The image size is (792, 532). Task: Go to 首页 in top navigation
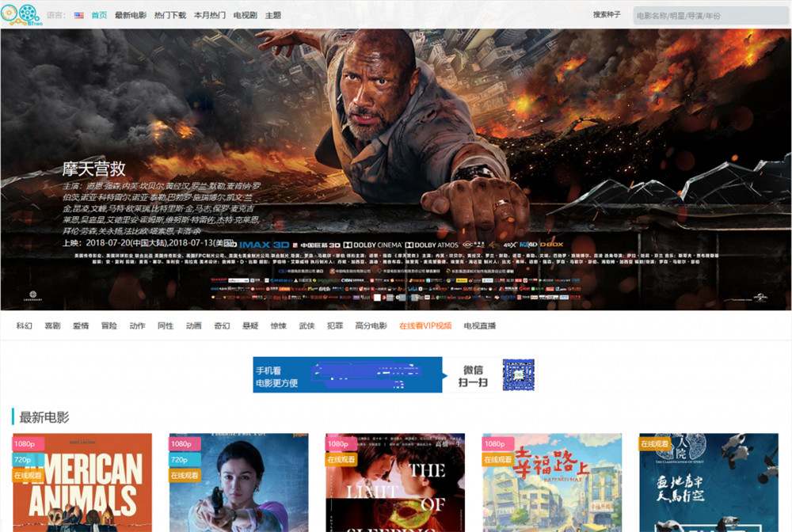coord(99,15)
